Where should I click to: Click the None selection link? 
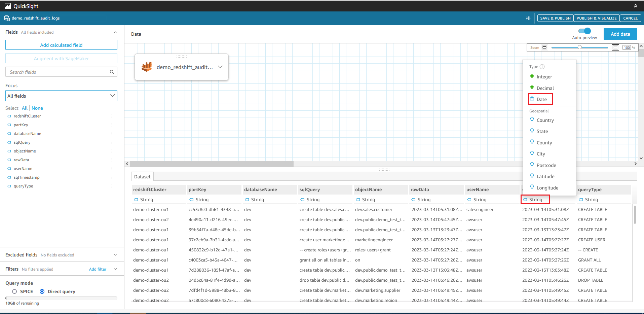click(x=37, y=108)
